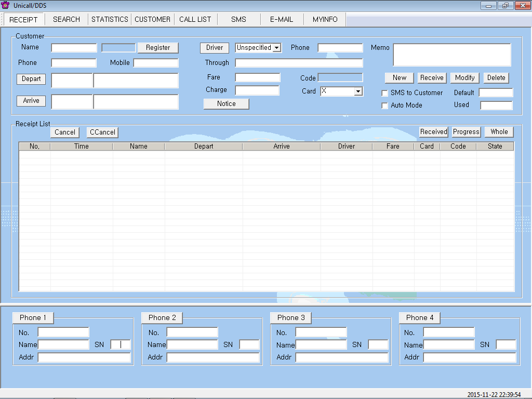Enable SMS to Customer checkbox
The image size is (532, 399).
[x=385, y=93]
